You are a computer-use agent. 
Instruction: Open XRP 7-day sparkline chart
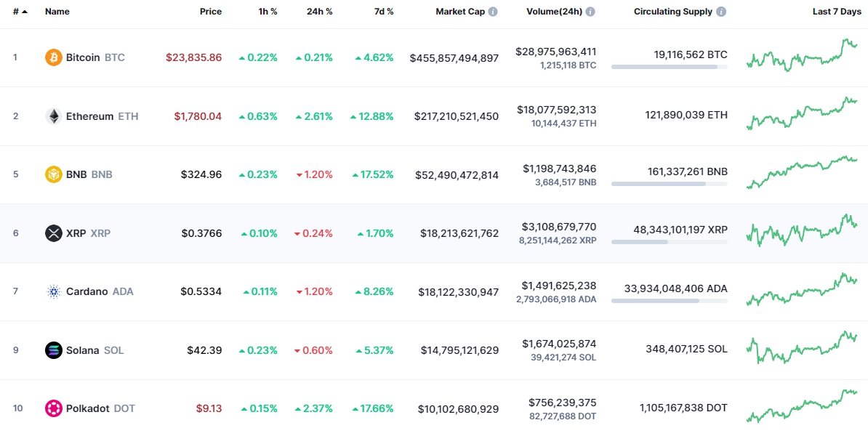click(x=802, y=230)
